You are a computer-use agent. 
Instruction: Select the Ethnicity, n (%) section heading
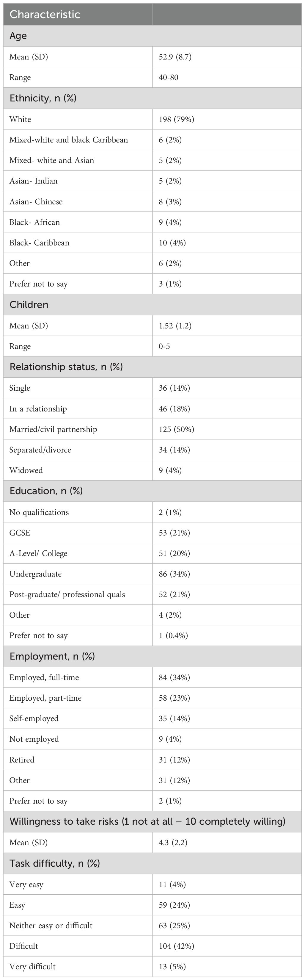pyautogui.click(x=43, y=98)
